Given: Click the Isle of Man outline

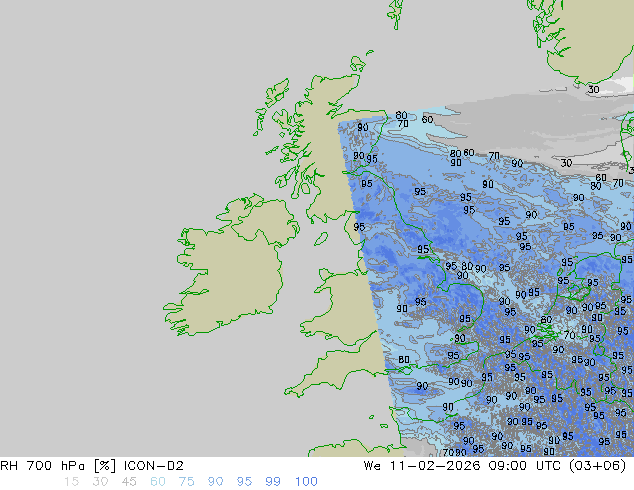Looking at the screenshot, I should [321, 239].
